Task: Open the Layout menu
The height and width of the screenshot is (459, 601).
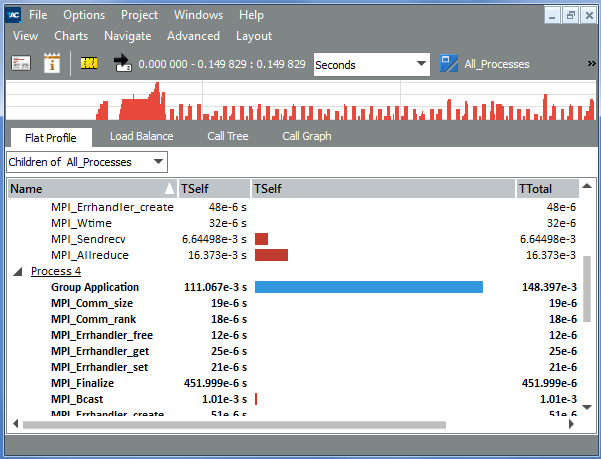Action: click(254, 36)
